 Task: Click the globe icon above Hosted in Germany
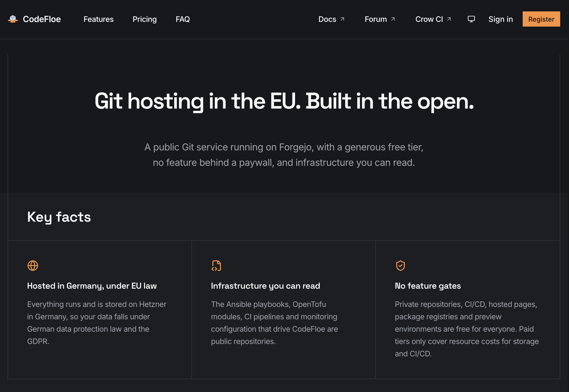tap(33, 266)
